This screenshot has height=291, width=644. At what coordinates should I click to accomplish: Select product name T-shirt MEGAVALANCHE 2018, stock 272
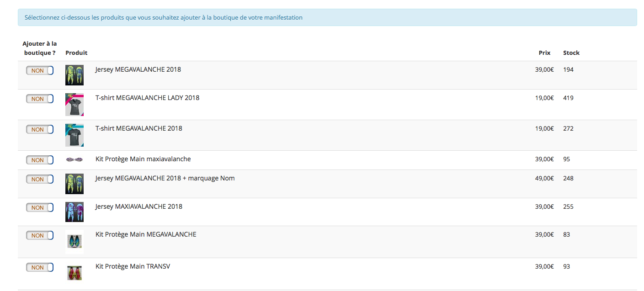138,128
